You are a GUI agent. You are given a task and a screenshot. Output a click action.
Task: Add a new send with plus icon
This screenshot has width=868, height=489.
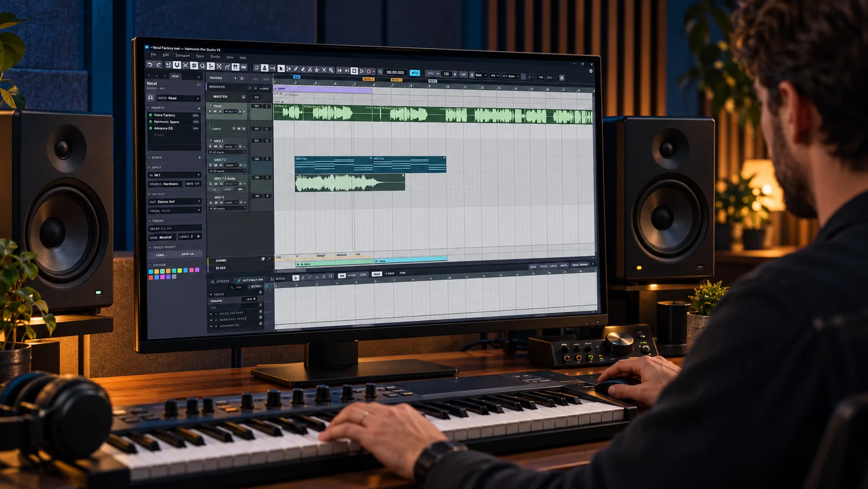pyautogui.click(x=199, y=157)
